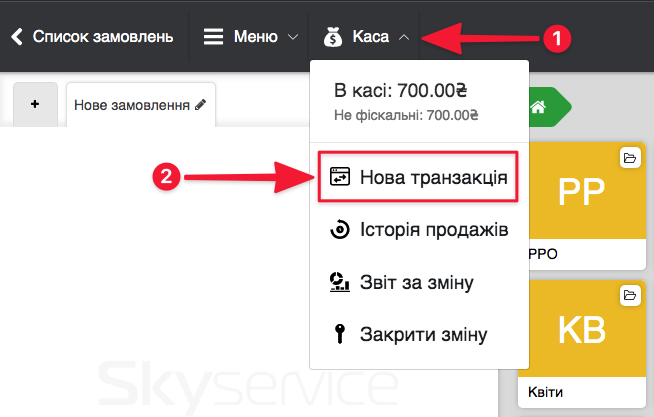Click the folder icon on Квіти tile
The height and width of the screenshot is (417, 654).
click(x=630, y=296)
